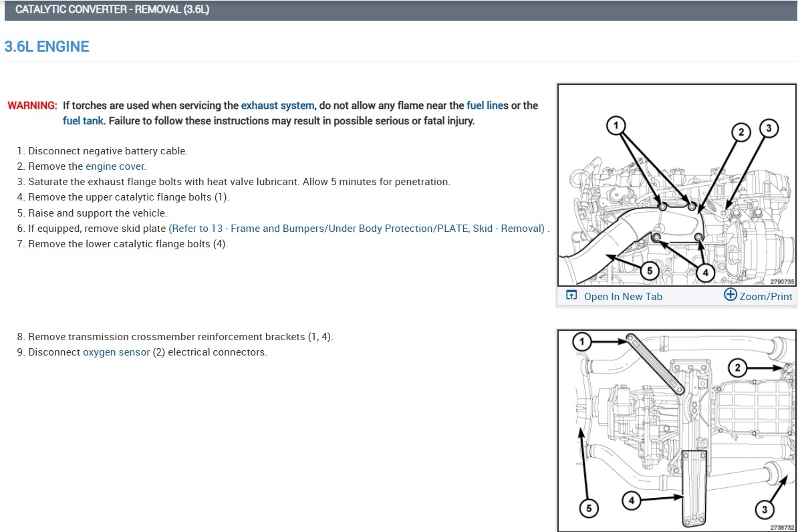
Task: Open the 'oxygen sensor' link
Action: 116,352
